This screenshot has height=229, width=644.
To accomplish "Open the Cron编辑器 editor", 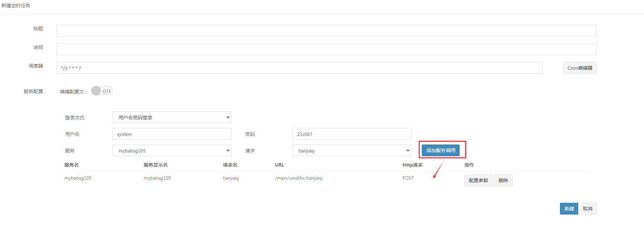I will click(580, 68).
